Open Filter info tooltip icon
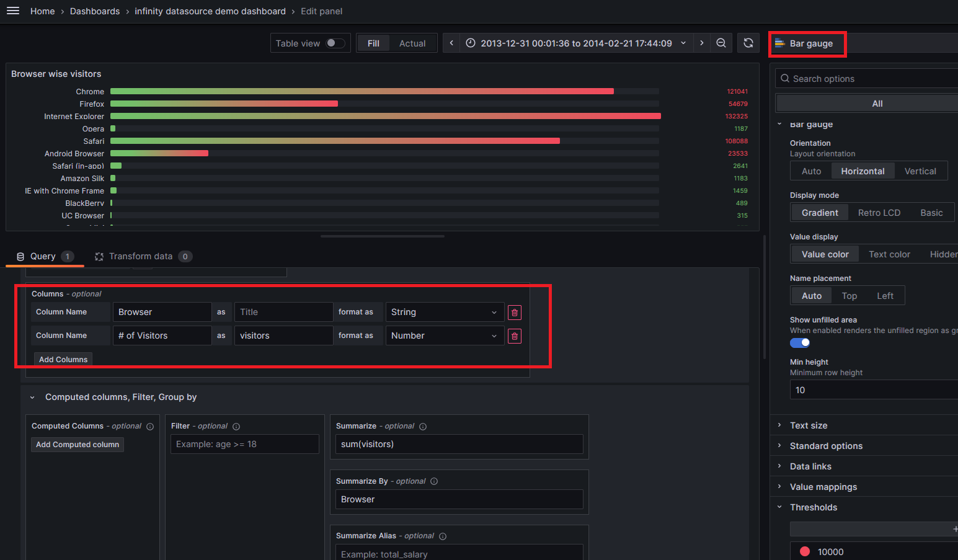The width and height of the screenshot is (958, 560). (236, 427)
